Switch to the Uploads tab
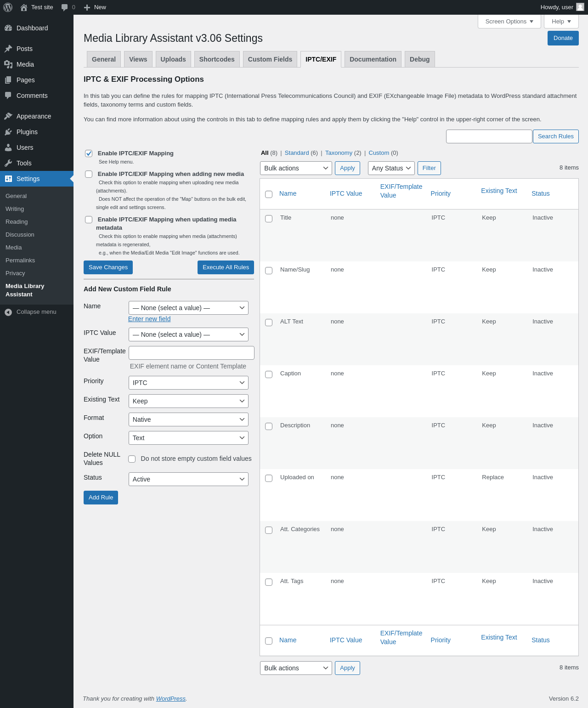The image size is (588, 708). point(173,59)
